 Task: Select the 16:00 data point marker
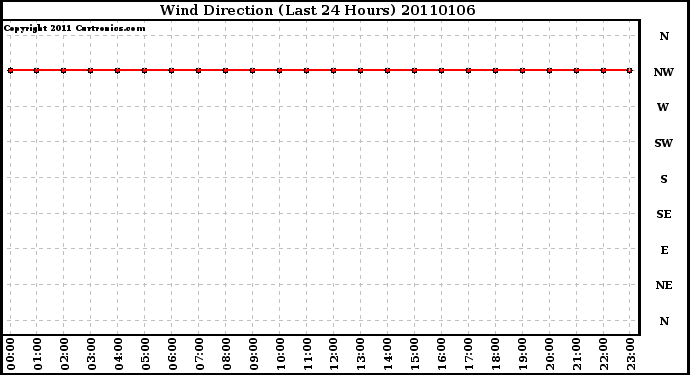click(441, 70)
